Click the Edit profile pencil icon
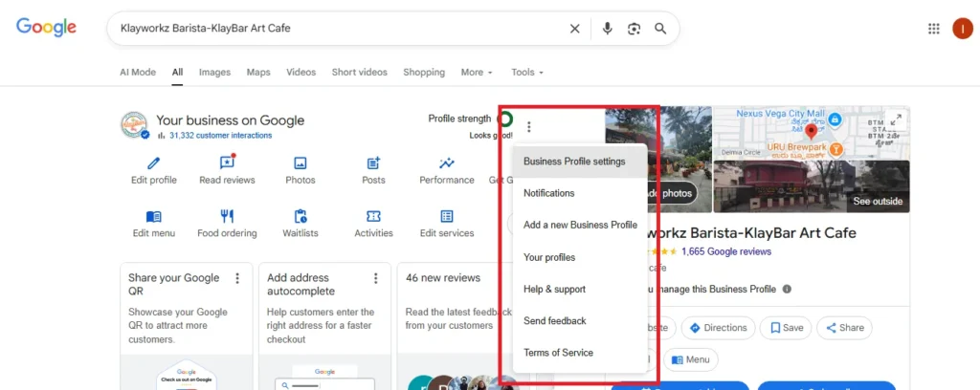Screen dimensions: 980x390 [154, 163]
